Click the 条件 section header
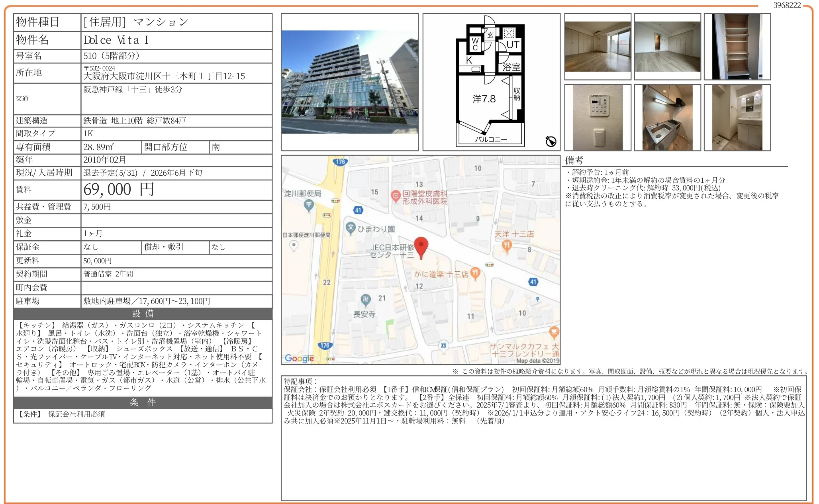 pyautogui.click(x=143, y=402)
